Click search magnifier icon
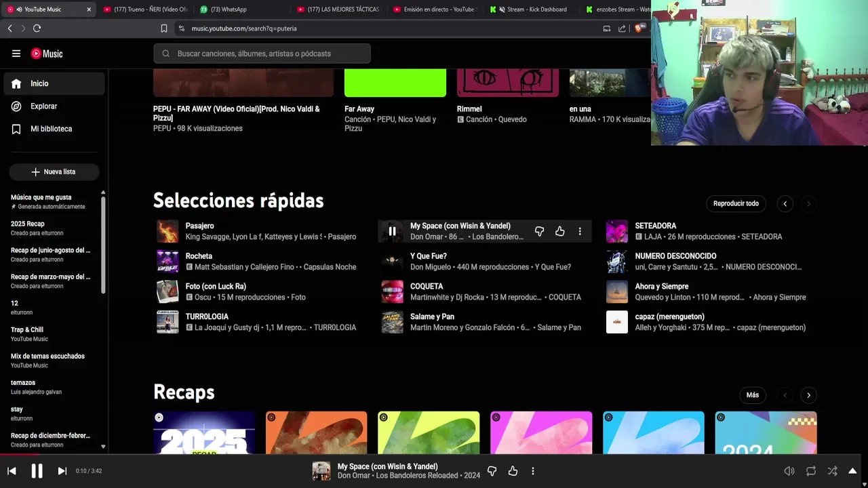868x488 pixels. pyautogui.click(x=166, y=54)
